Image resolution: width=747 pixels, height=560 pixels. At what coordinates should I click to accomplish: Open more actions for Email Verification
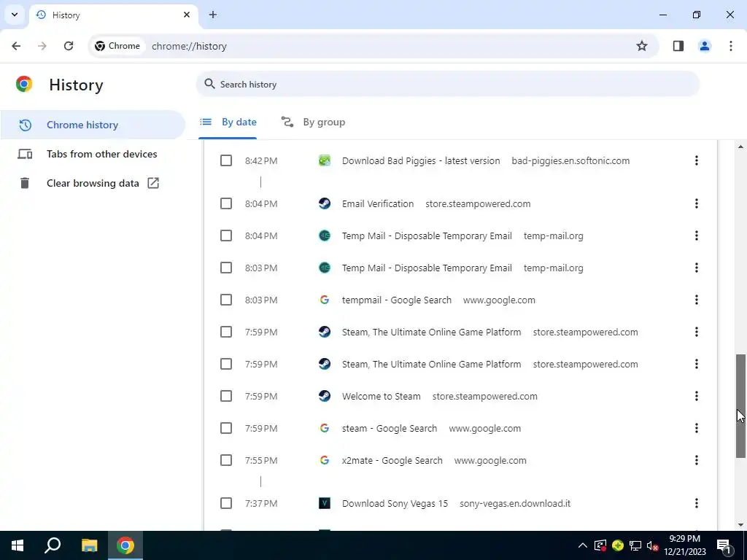697,204
